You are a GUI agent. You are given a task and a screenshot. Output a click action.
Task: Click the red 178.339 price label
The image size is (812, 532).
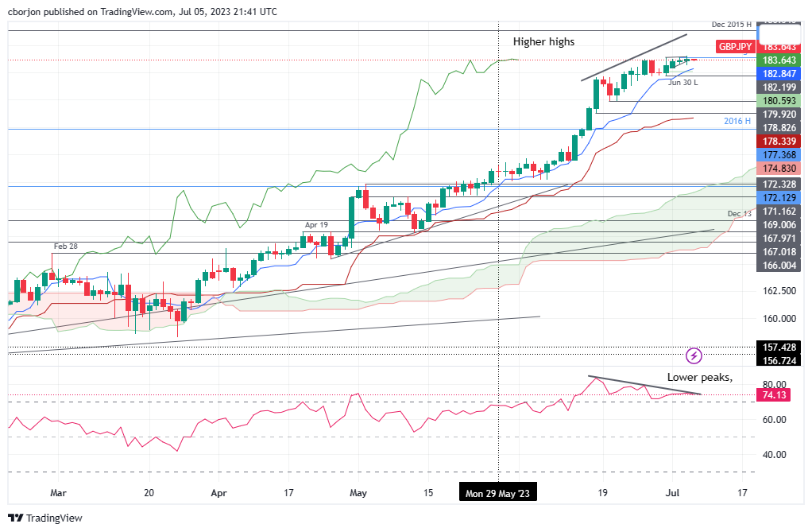tap(779, 141)
